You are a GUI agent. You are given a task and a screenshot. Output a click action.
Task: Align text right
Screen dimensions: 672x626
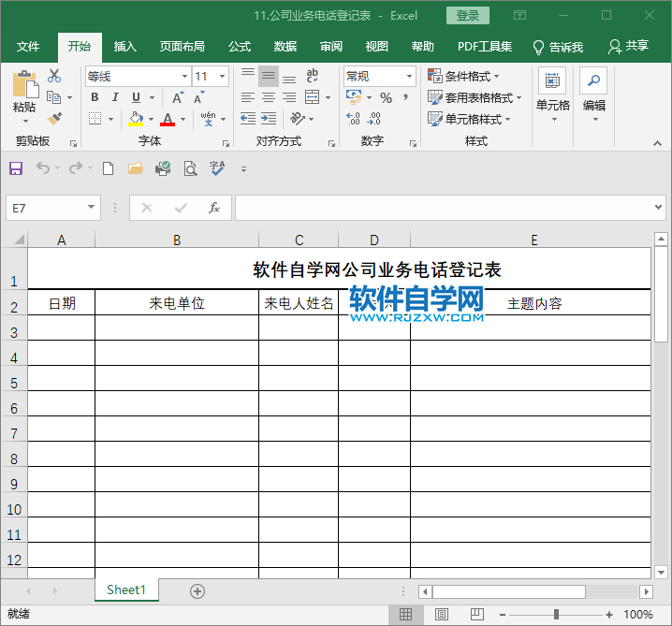pos(289,97)
